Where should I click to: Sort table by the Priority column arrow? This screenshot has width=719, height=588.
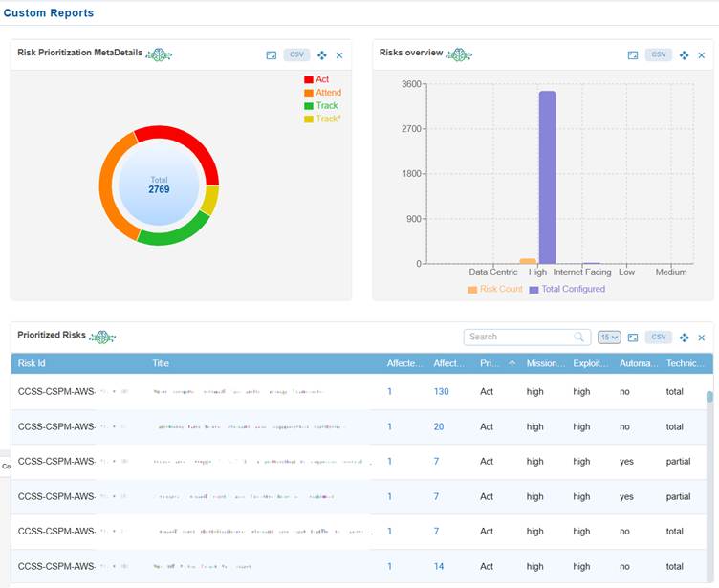click(512, 364)
